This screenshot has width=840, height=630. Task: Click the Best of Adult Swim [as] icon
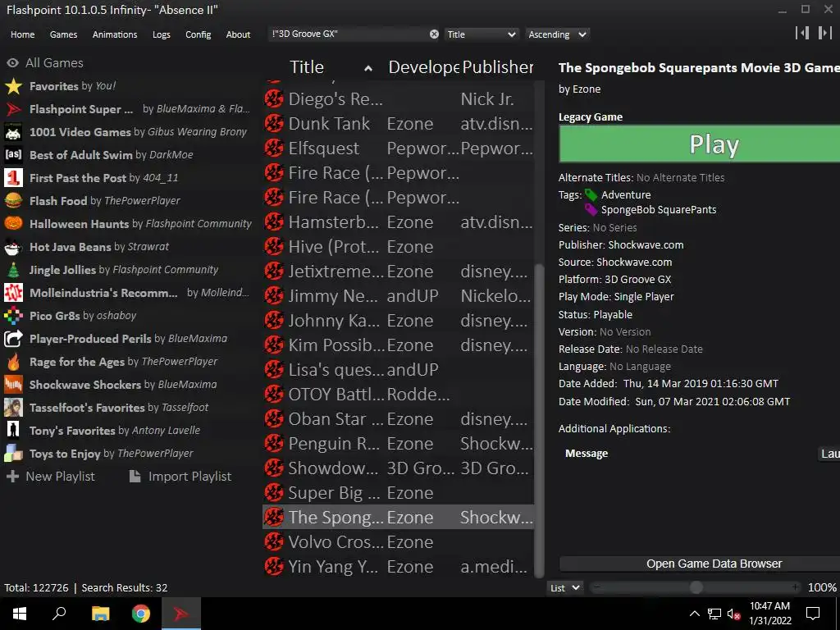pos(13,155)
